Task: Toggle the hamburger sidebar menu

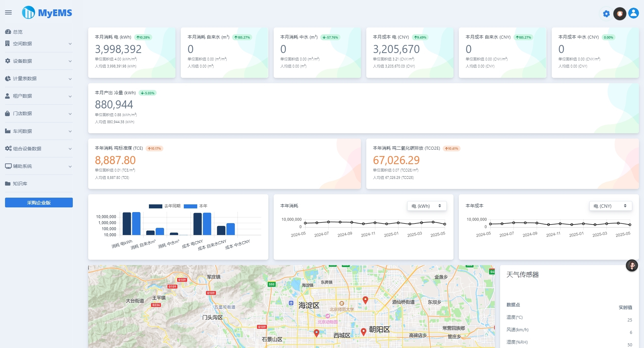Action: click(x=8, y=13)
